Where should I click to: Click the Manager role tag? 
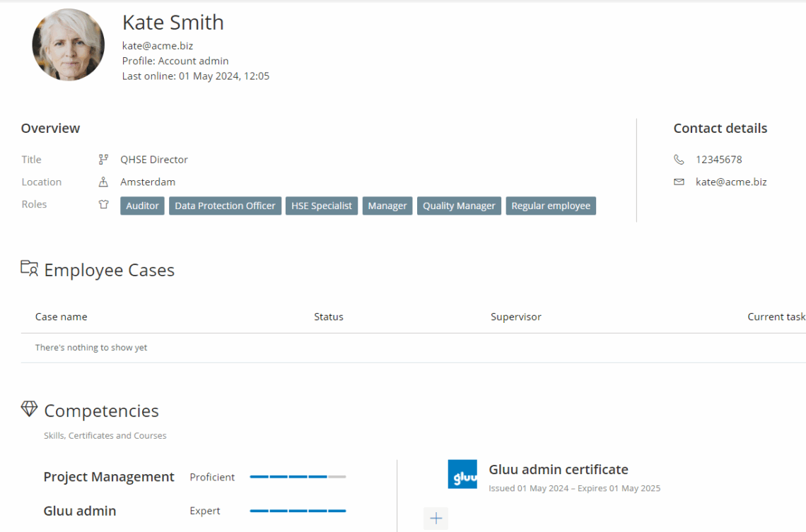click(387, 206)
